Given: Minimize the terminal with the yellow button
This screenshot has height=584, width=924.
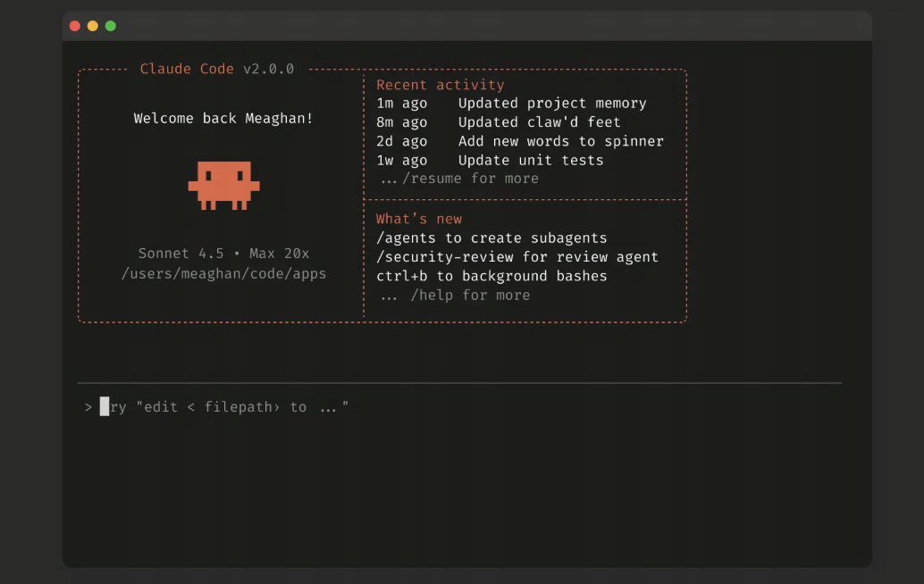Looking at the screenshot, I should tap(93, 26).
